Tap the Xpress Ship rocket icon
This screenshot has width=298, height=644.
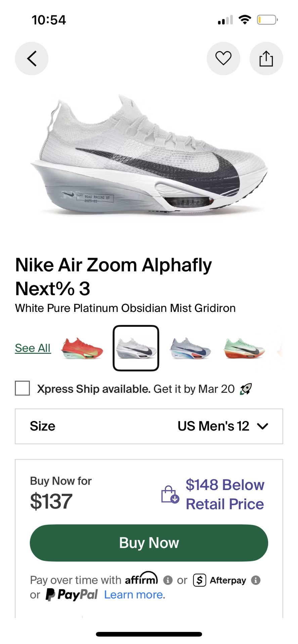coord(246,389)
